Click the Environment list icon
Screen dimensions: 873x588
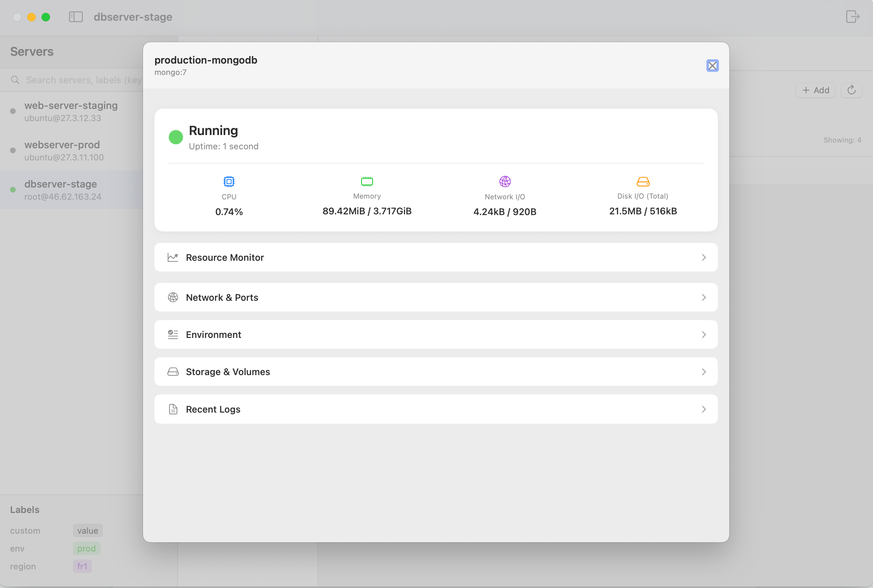click(173, 334)
